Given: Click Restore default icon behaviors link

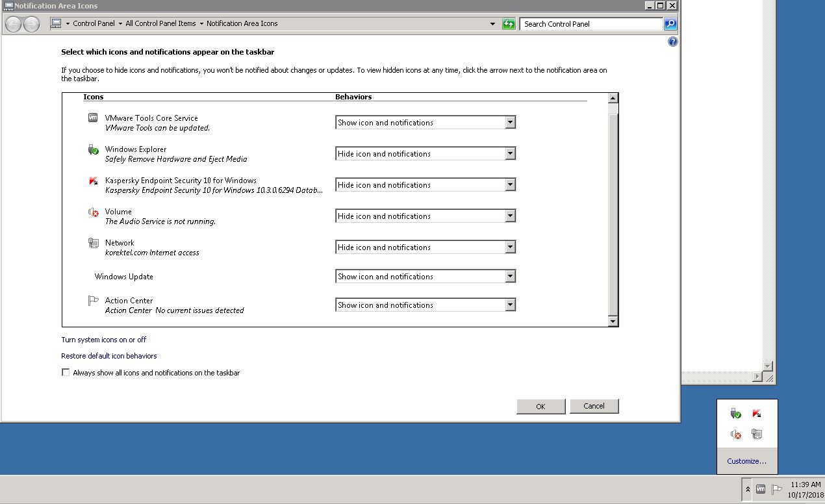Looking at the screenshot, I should coord(109,356).
